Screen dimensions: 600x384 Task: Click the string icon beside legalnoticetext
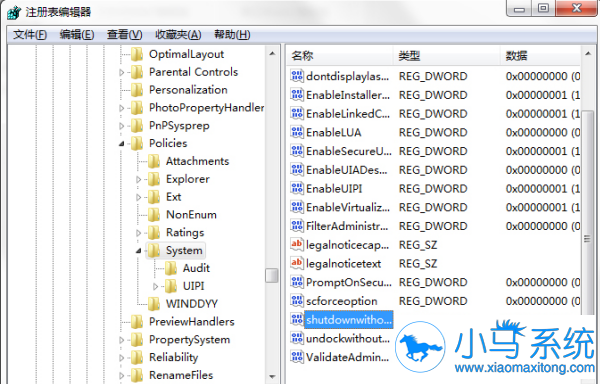pos(297,264)
